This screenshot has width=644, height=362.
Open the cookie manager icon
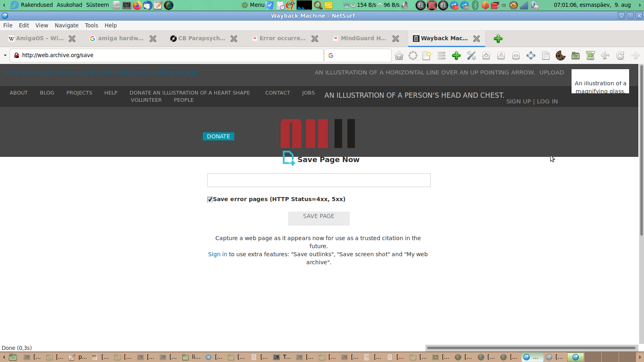(x=560, y=56)
